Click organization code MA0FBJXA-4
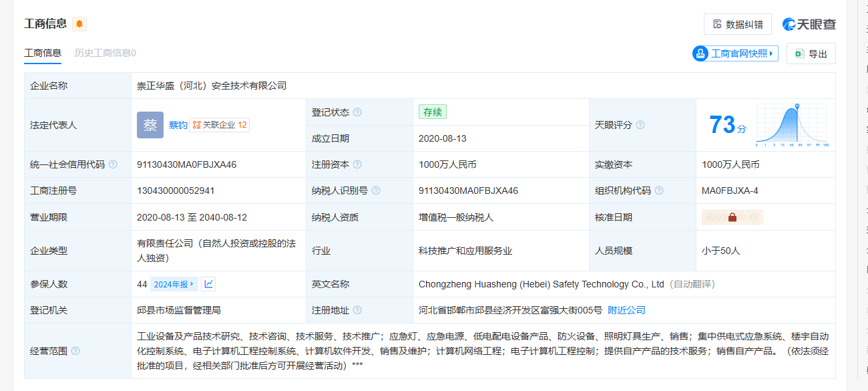868x391 pixels. 730,190
